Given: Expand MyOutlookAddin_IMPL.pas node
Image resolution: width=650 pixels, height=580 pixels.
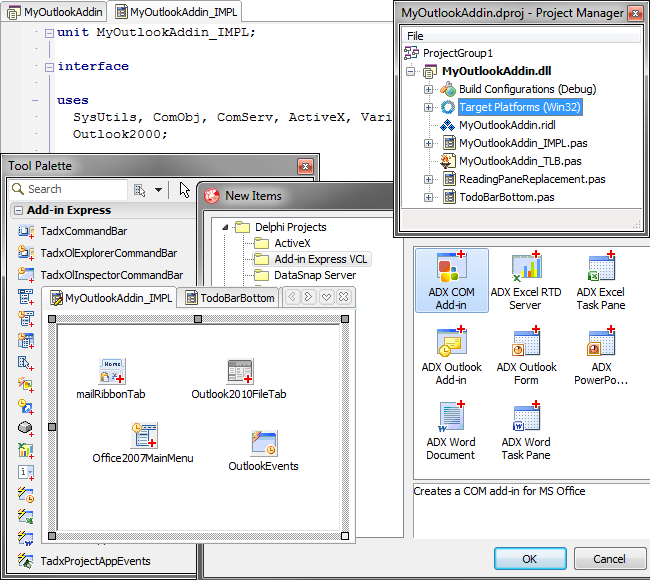Looking at the screenshot, I should (x=428, y=143).
